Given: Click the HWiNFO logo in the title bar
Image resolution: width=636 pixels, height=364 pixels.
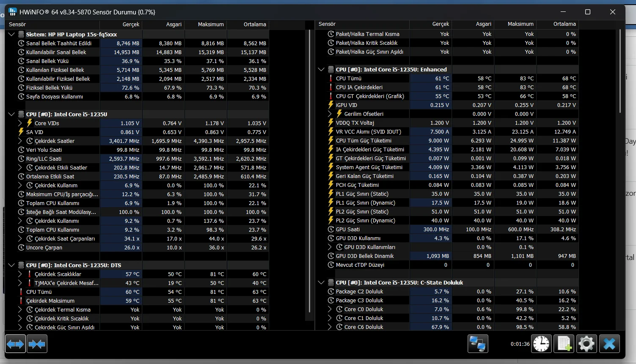Looking at the screenshot, I should 13,12.
